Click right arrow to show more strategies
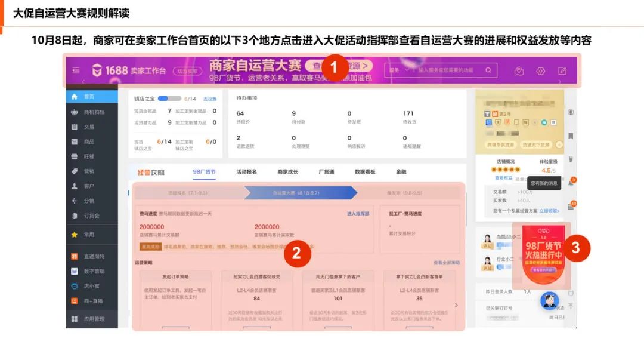Image resolution: width=644 pixels, height=363 pixels. point(457,305)
